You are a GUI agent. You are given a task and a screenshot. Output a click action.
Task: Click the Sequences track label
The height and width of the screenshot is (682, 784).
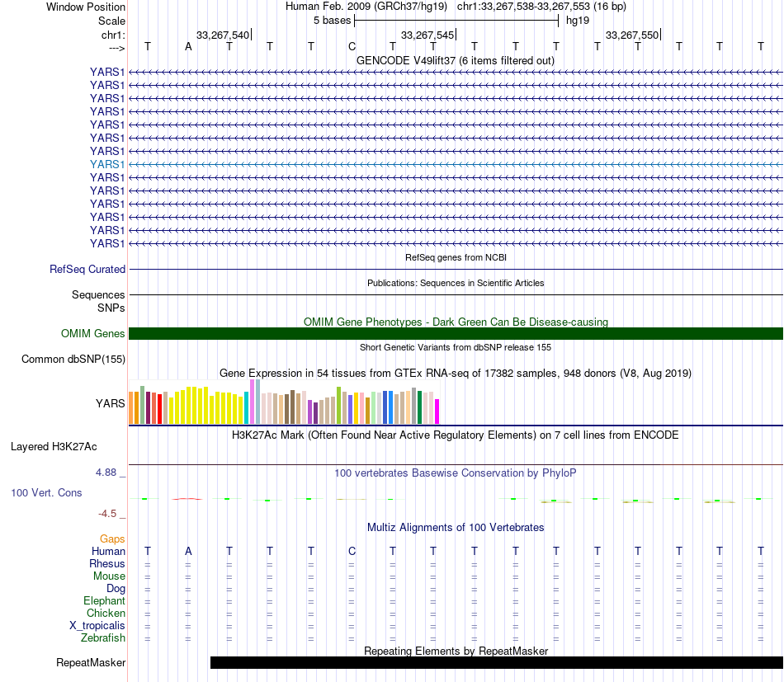[x=98, y=294]
